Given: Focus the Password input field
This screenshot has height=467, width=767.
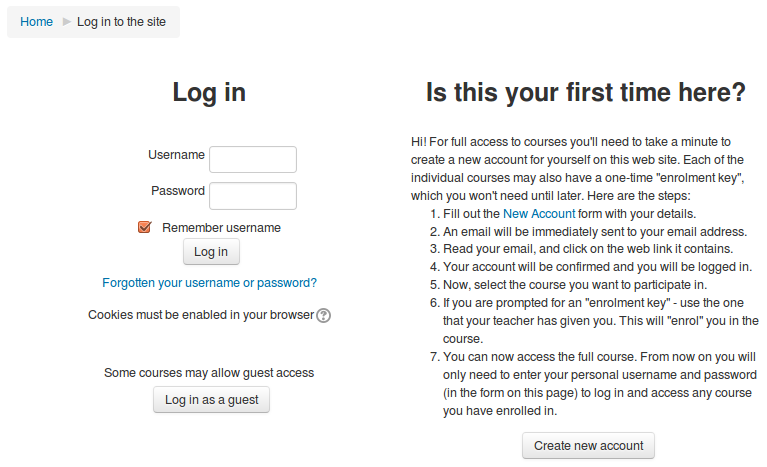Looking at the screenshot, I should pyautogui.click(x=252, y=195).
